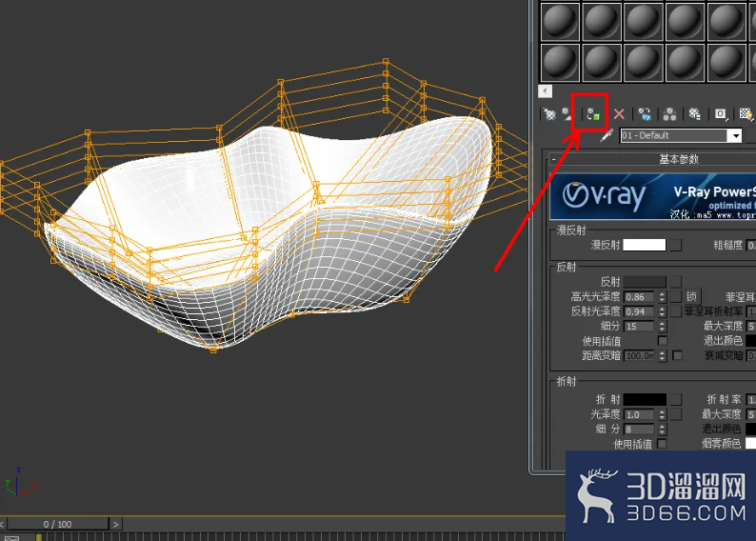Toggle the 锁 lock button
Image resolution: width=756 pixels, height=541 pixels.
click(691, 296)
